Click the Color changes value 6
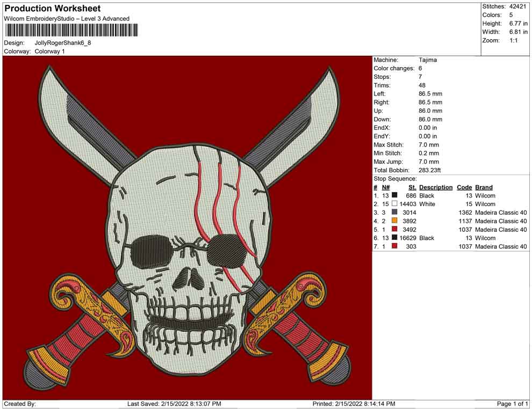Viewport: 532px width, 409px height. pyautogui.click(x=420, y=69)
